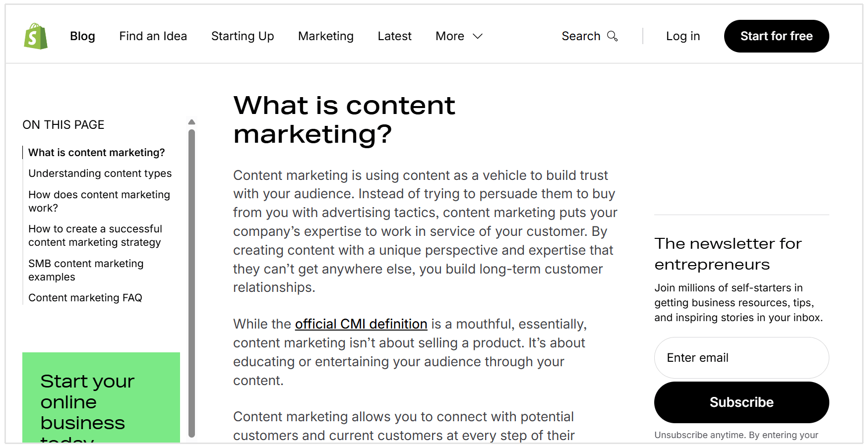The image size is (868, 446).
Task: Select 'Understanding content types' in sidebar
Action: pyautogui.click(x=100, y=173)
